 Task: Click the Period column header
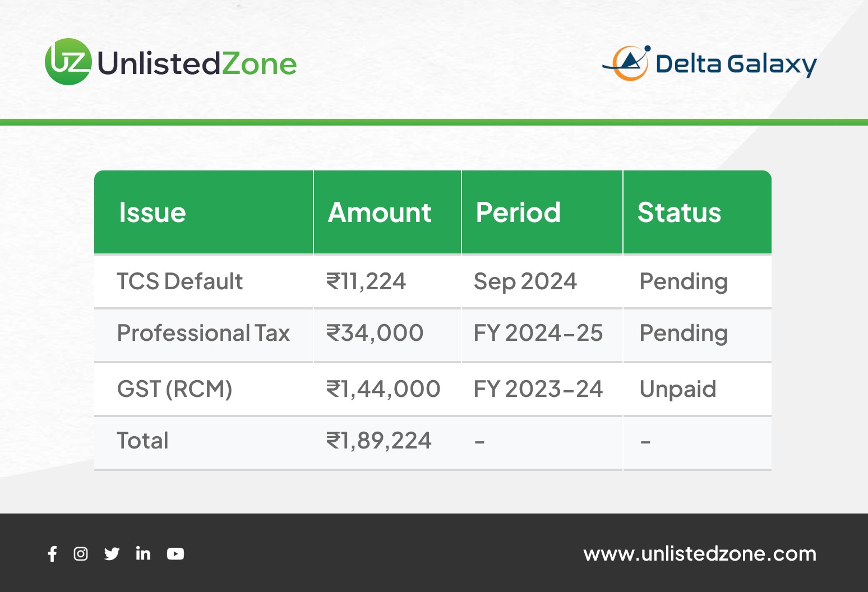click(x=518, y=212)
